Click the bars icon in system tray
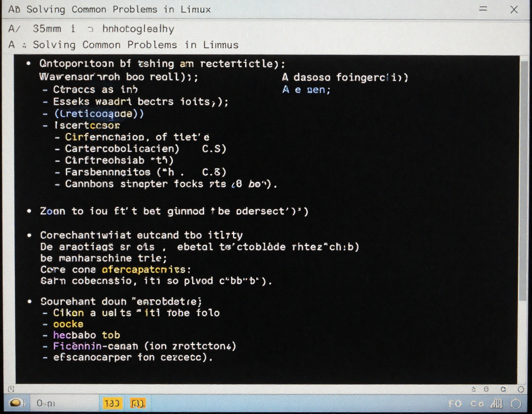 point(496,403)
